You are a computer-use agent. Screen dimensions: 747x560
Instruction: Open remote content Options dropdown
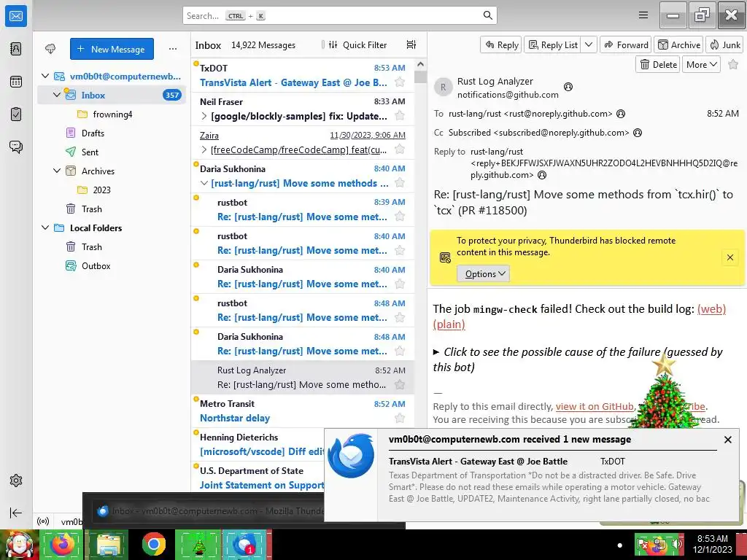[484, 274]
